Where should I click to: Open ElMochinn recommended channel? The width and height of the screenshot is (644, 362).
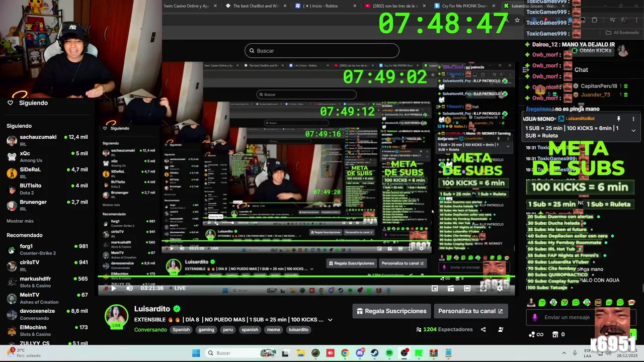click(x=47, y=330)
